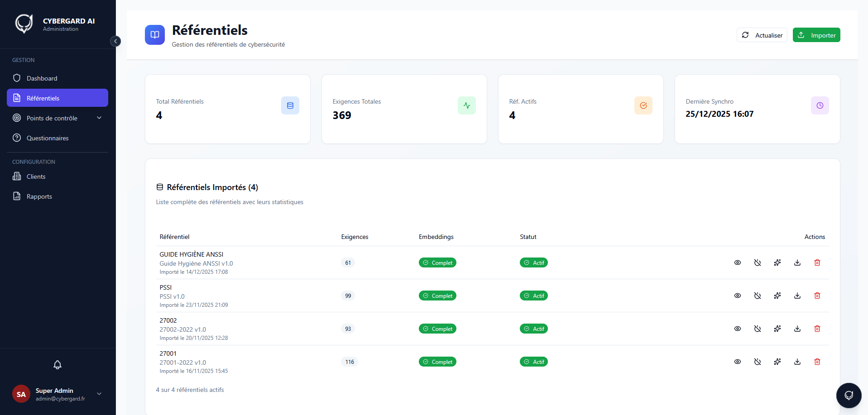Download the 27001 referential
This screenshot has height=415, width=868.
[x=797, y=362]
